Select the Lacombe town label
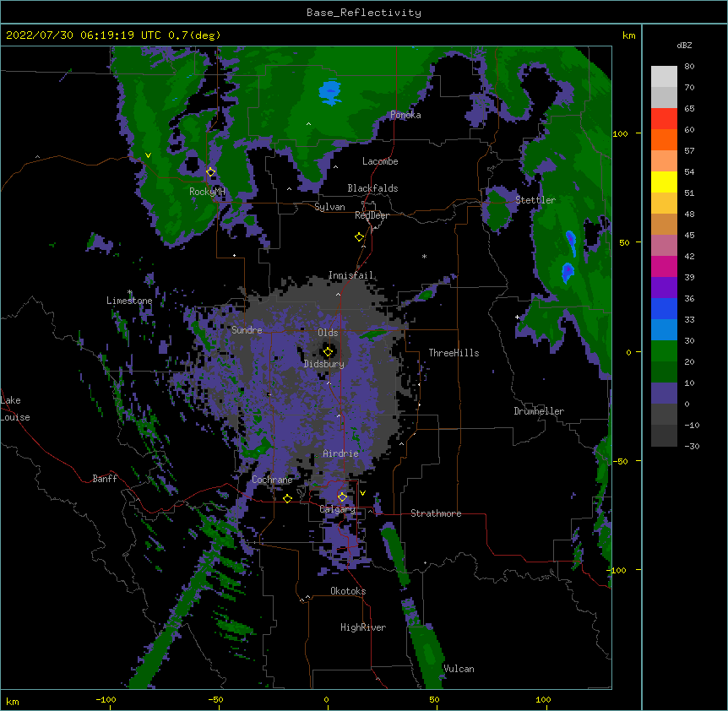Screen dimensions: 728x711 (x=380, y=161)
